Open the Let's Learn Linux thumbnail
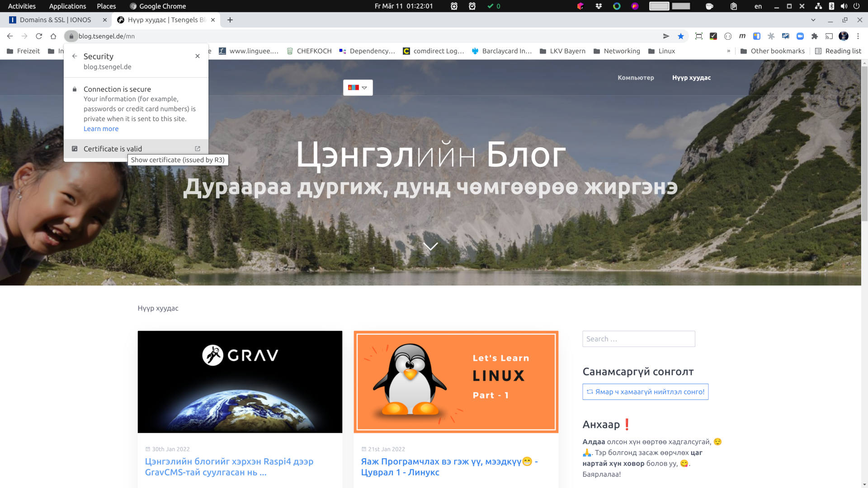This screenshot has height=488, width=868. click(456, 382)
